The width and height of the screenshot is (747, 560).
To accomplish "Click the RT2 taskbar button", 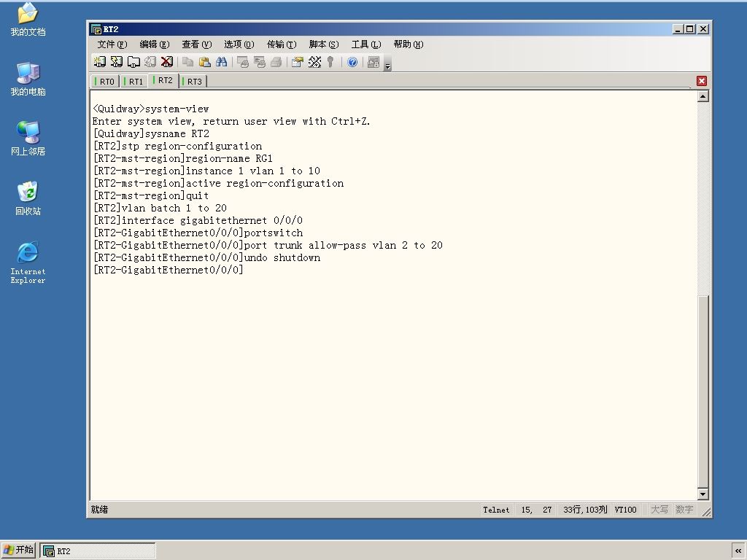I will coord(98,551).
